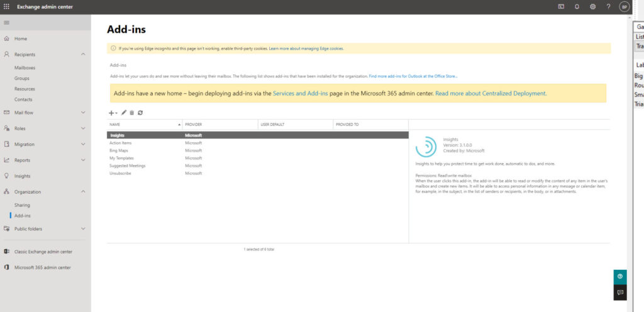Open the help question mark icon
Image resolution: width=644 pixels, height=312 pixels.
pos(608,6)
